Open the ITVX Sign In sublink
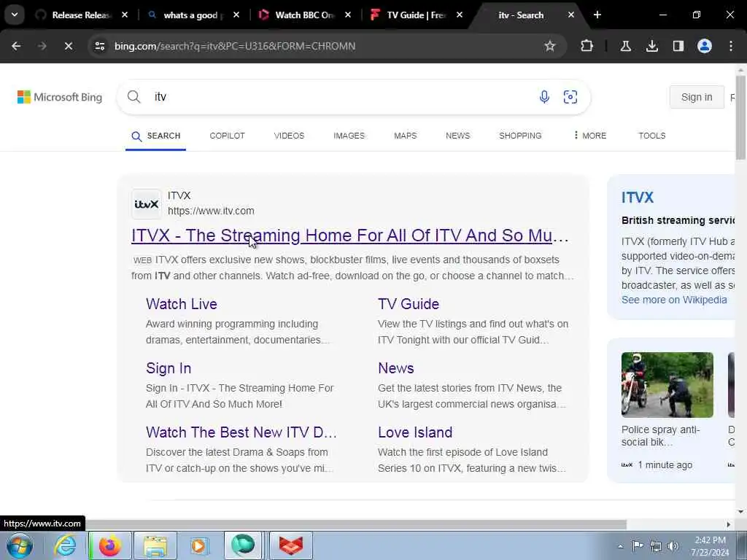747x560 pixels. coord(169,368)
